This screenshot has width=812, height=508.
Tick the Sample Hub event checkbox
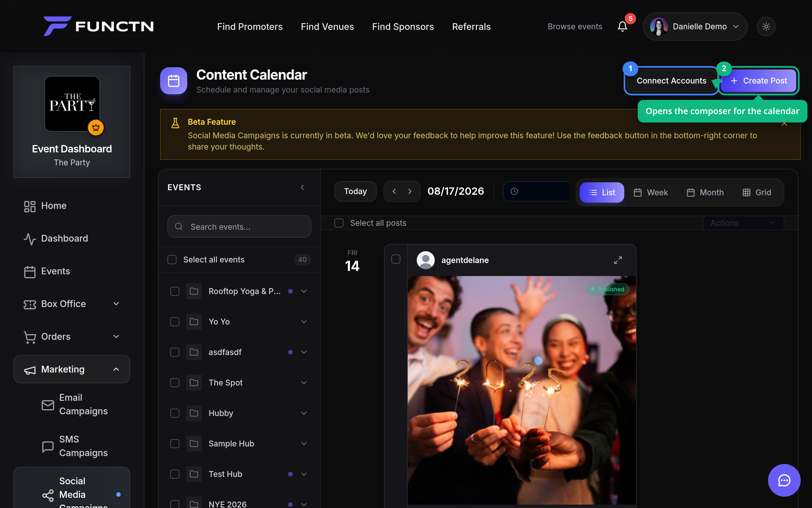coord(175,443)
